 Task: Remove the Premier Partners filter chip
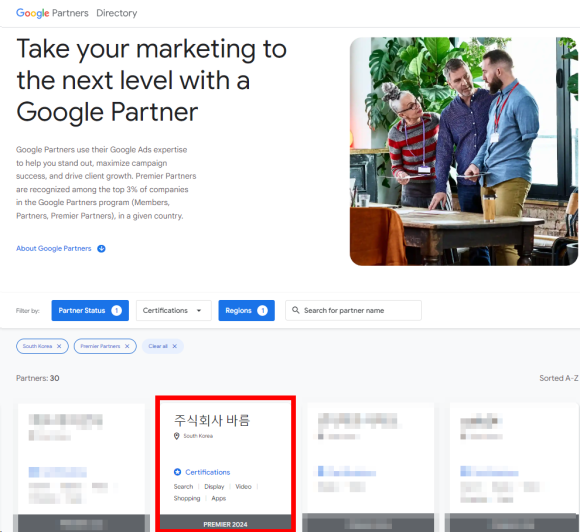pos(127,346)
